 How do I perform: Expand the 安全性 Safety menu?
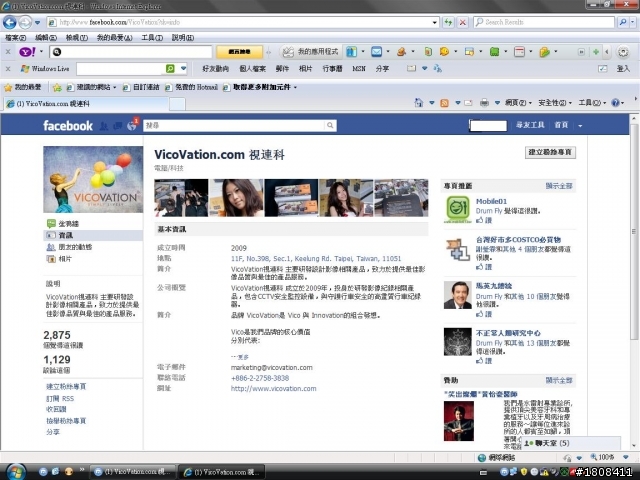click(x=555, y=103)
